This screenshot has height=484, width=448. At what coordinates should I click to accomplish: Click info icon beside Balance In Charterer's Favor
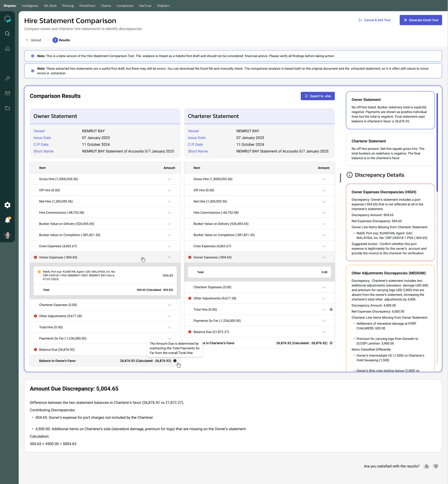(x=331, y=343)
